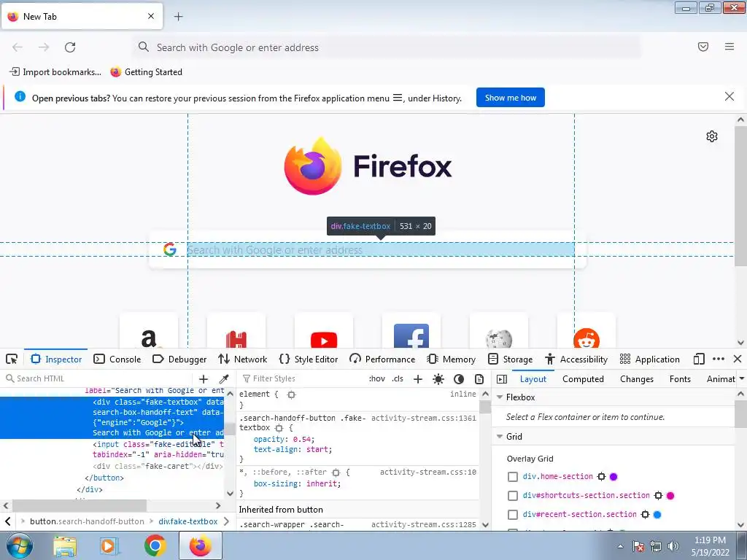
Task: Pick a color with the eyedropper
Action: pyautogui.click(x=223, y=379)
